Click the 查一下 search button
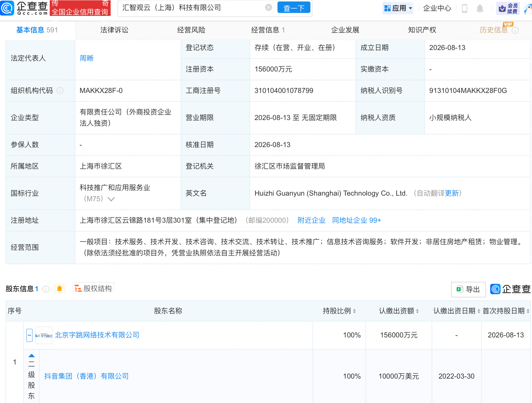This screenshot has height=403, width=532. coord(294,8)
